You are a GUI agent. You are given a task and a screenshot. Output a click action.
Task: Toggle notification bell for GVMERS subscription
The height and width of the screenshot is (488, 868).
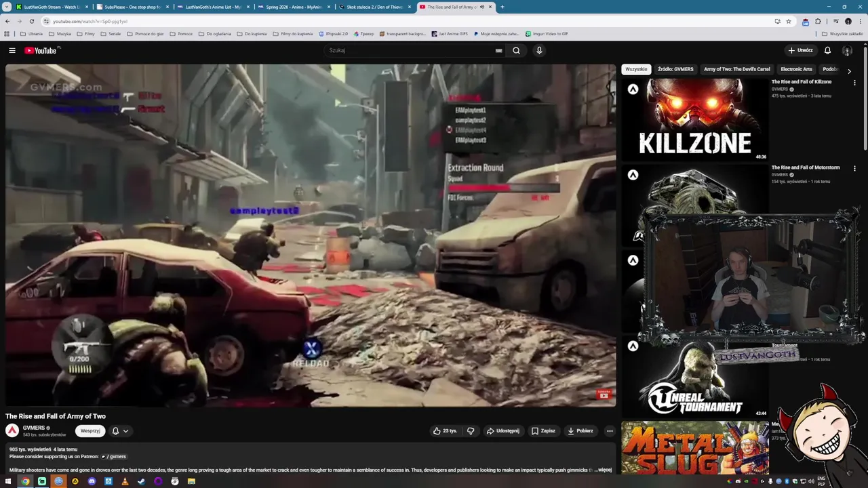tap(115, 430)
